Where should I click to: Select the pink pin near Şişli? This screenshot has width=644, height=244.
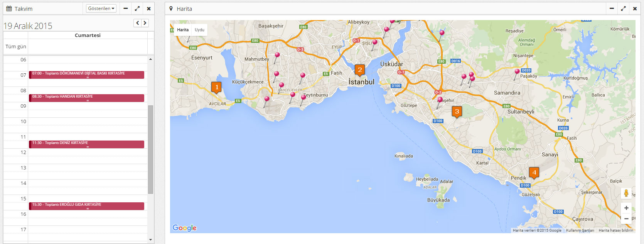374,44
